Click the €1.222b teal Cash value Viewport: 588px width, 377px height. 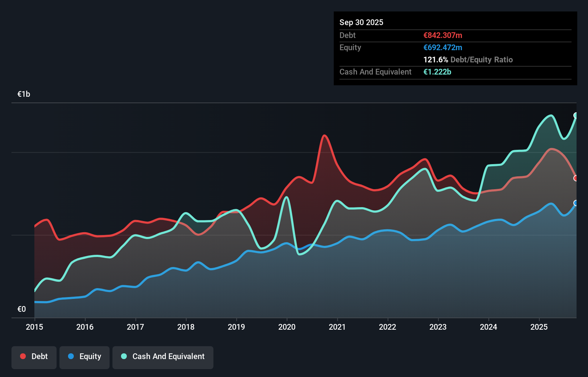point(437,72)
